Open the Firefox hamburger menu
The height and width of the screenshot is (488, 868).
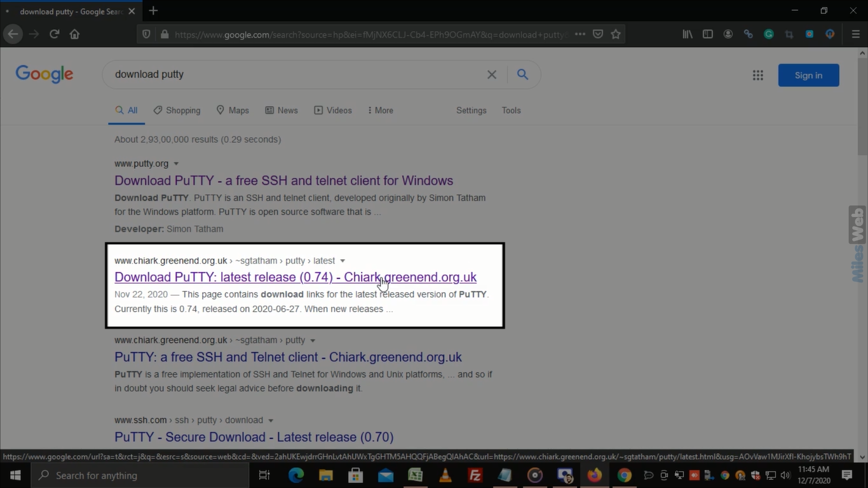pyautogui.click(x=855, y=34)
